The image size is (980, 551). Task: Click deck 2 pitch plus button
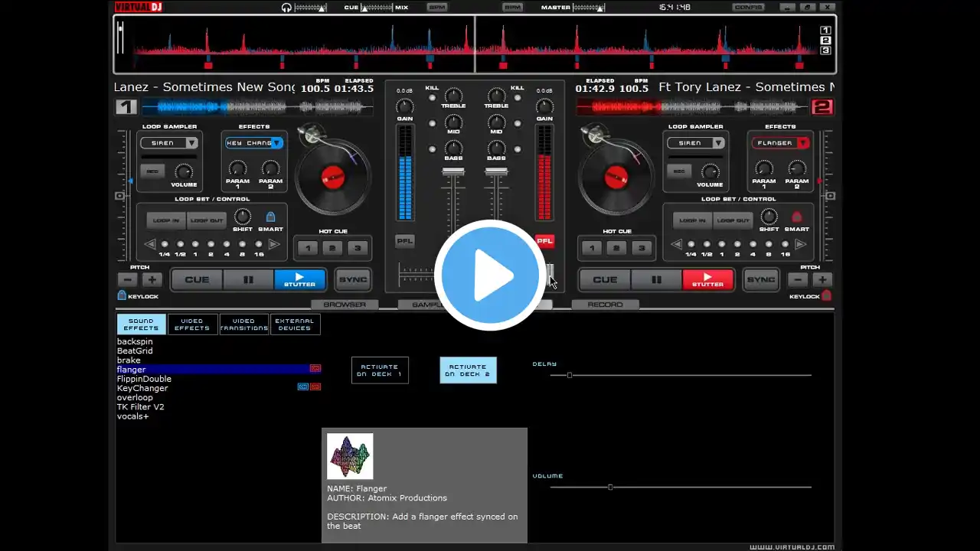coord(823,279)
